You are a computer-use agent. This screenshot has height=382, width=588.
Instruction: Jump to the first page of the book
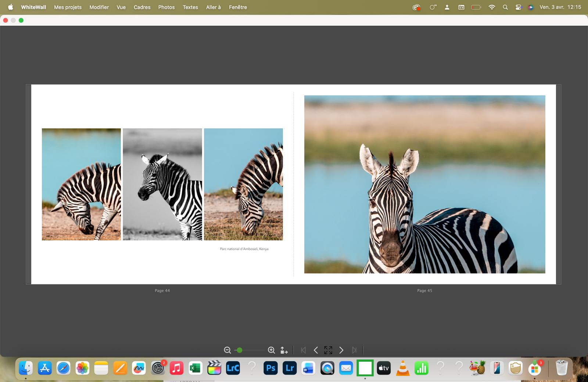[x=303, y=350]
